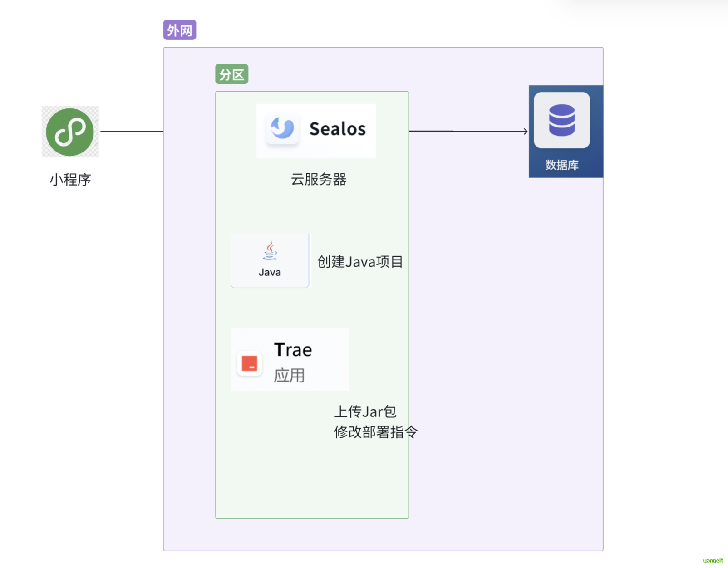728x568 pixels.
Task: Select the Sealos logo icon
Action: 282,128
